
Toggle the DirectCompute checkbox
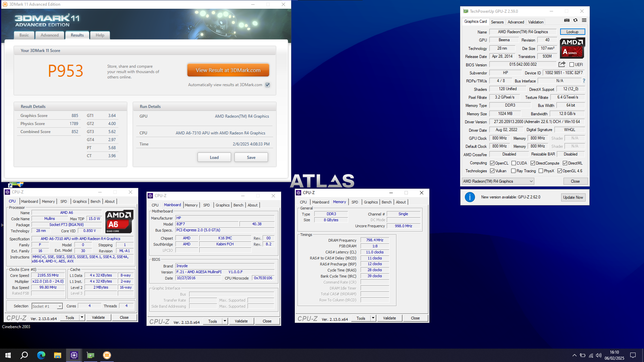coord(533,163)
